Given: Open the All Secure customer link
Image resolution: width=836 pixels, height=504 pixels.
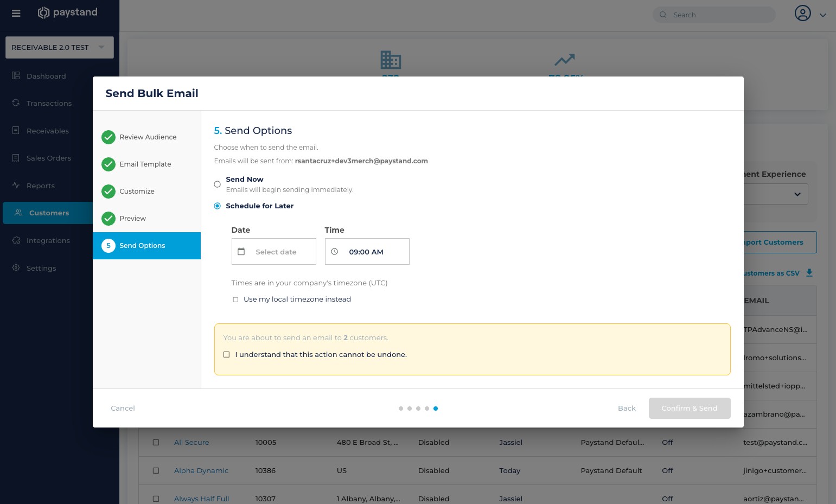Looking at the screenshot, I should click(192, 443).
